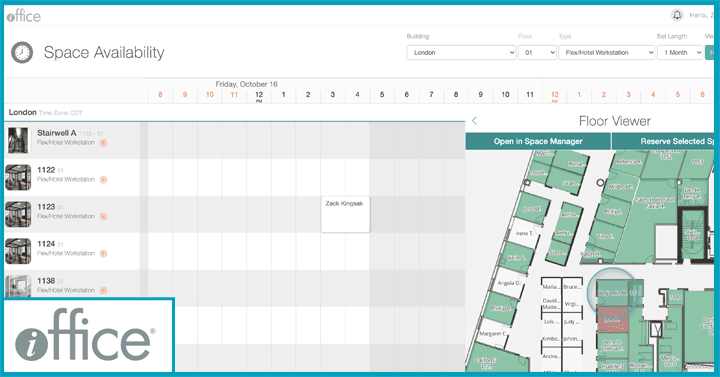Select Bruce desk on floor plan
This screenshot has width=720, height=377.
572,287
